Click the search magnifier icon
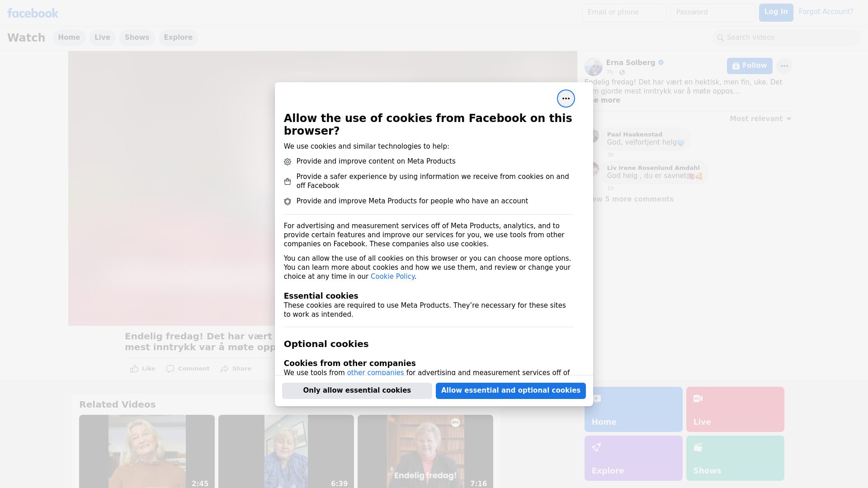This screenshot has width=868, height=488. tap(721, 38)
